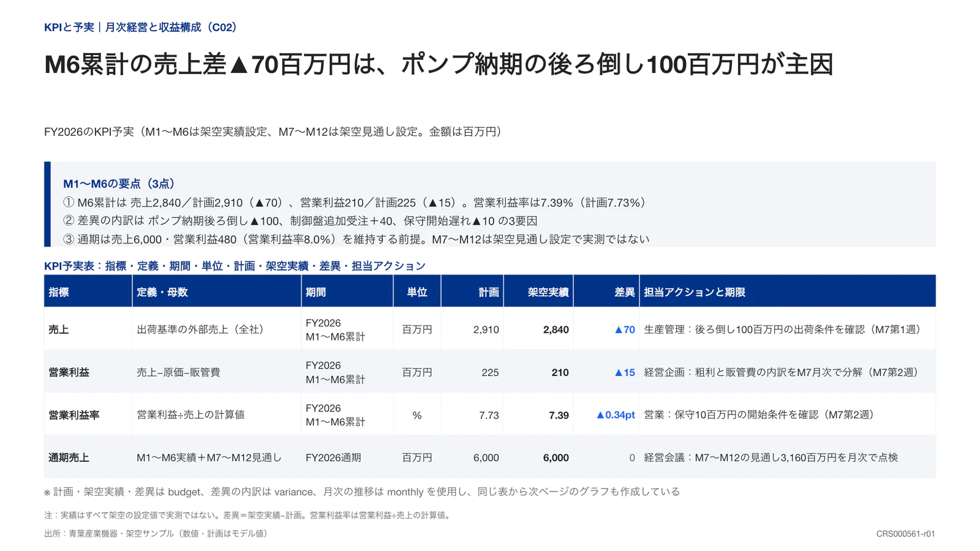Select the action text '経営会議：M7〜M12の見通し3,160百万円を月次で点検'
The image size is (980, 551).
(771, 457)
